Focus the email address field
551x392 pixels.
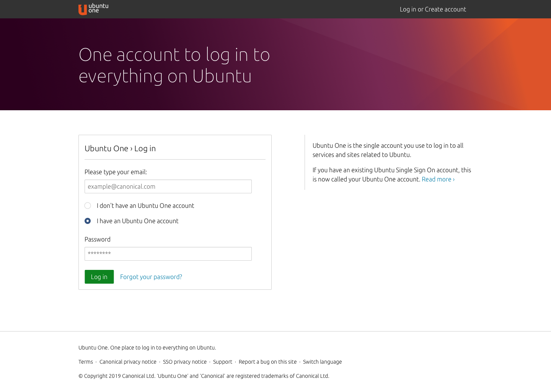pos(168,186)
